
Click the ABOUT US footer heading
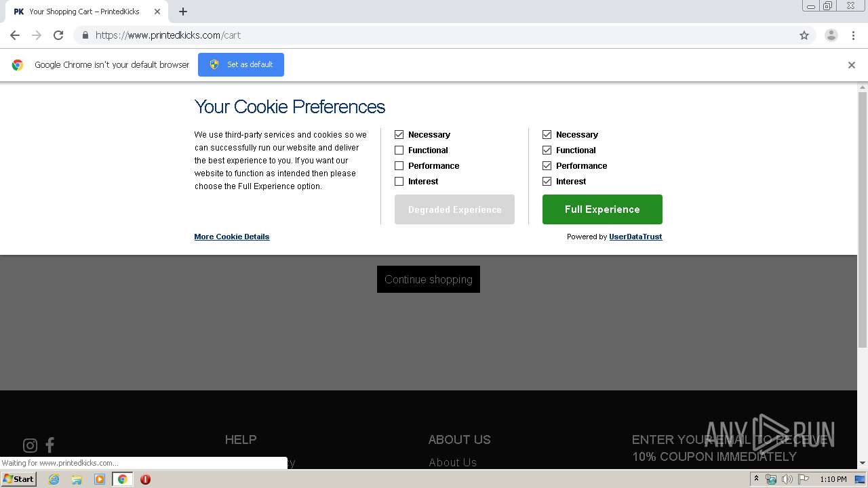tap(459, 440)
